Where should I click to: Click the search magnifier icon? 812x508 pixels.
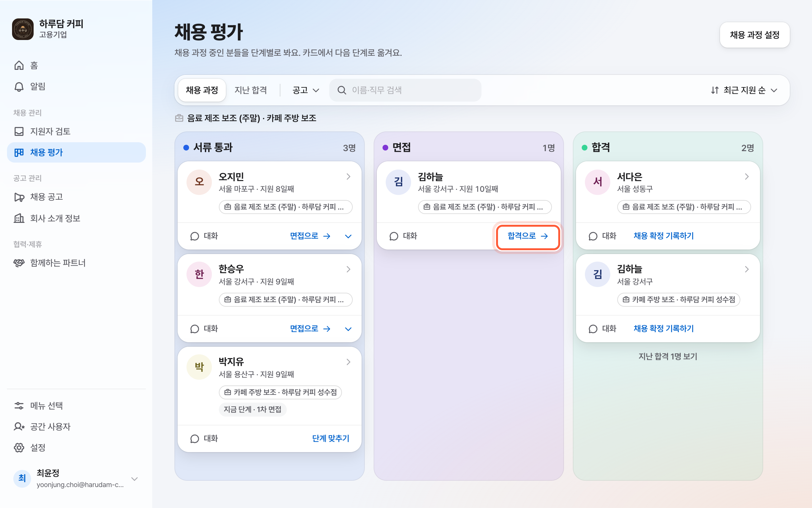[342, 90]
